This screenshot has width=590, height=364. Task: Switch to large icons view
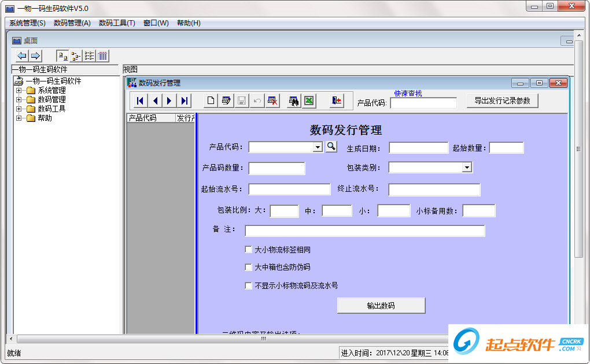[x=63, y=56]
